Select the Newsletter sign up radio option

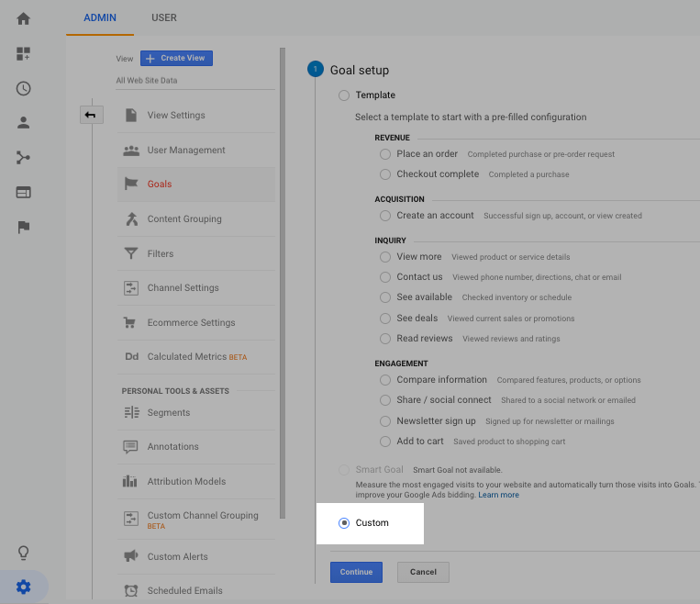tap(384, 421)
